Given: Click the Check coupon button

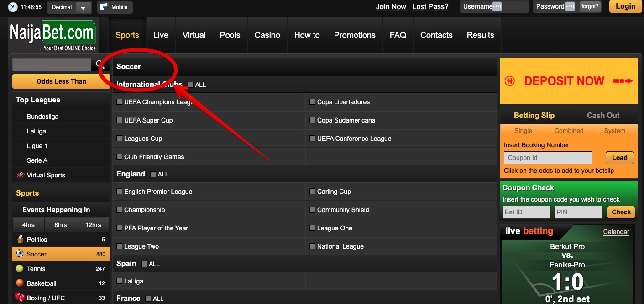Looking at the screenshot, I should coord(621,212).
